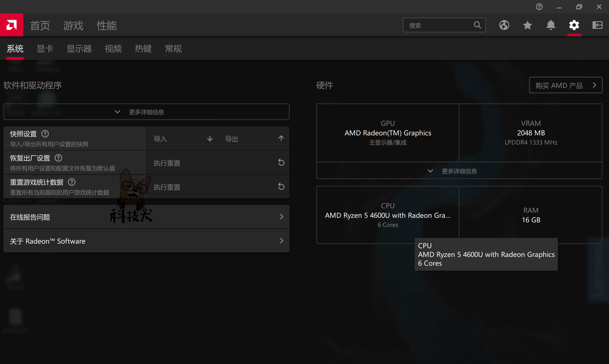Click the settings gear icon
The width and height of the screenshot is (609, 364).
[574, 25]
